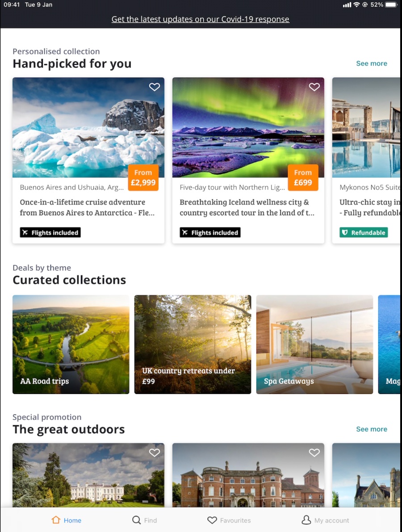Tap Flights included badge on Antarctica cruise
The width and height of the screenshot is (402, 532).
(x=50, y=232)
